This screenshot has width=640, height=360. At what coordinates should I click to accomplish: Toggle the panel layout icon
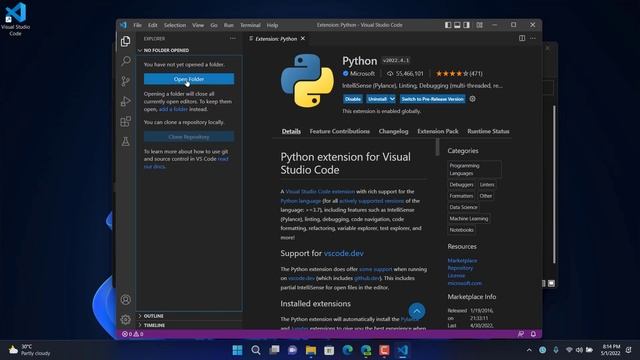[457, 25]
